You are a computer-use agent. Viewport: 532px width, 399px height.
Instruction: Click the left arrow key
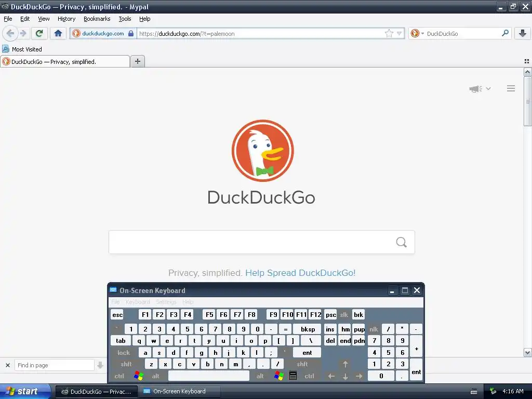[x=331, y=376]
